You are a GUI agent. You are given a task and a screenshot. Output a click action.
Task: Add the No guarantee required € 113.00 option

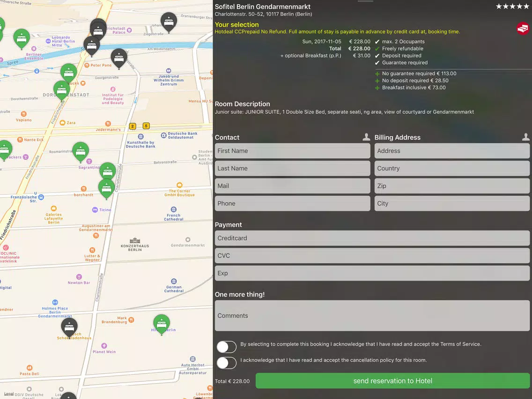[x=377, y=74]
